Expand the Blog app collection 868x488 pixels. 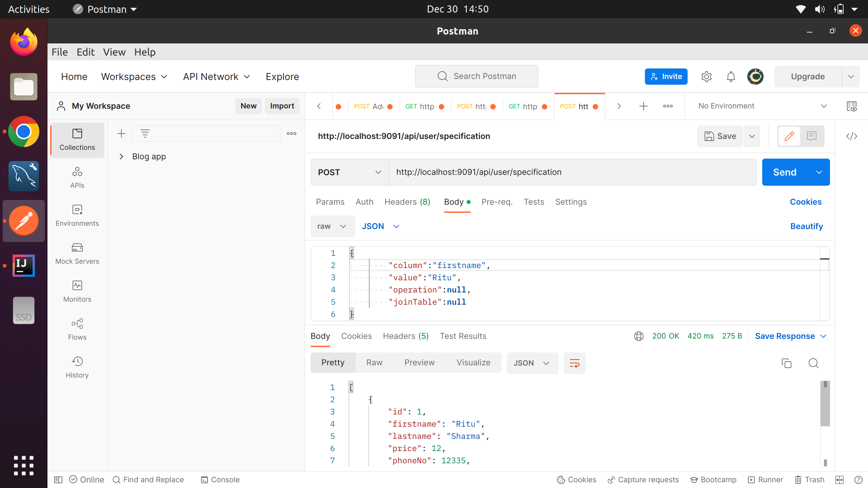pos(121,156)
